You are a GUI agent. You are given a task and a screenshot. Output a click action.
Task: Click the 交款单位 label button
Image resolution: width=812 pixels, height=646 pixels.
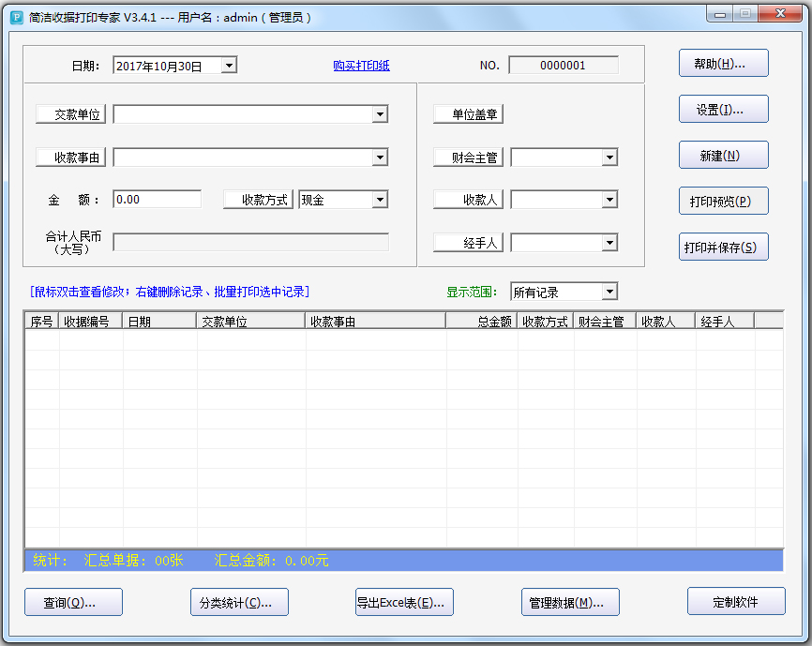tap(71, 114)
